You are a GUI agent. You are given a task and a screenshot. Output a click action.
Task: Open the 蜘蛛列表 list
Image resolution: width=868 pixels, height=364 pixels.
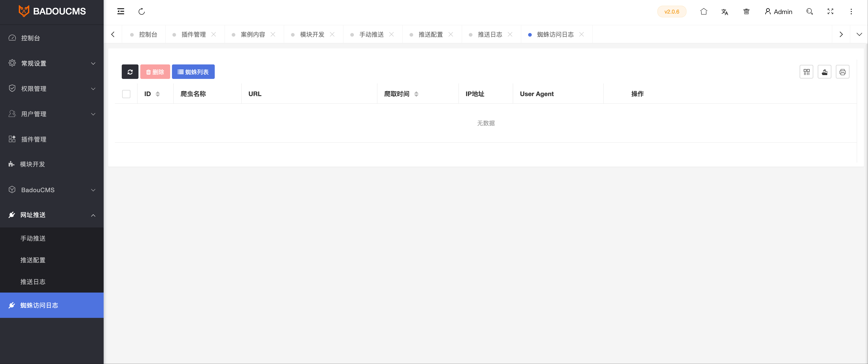pos(193,72)
